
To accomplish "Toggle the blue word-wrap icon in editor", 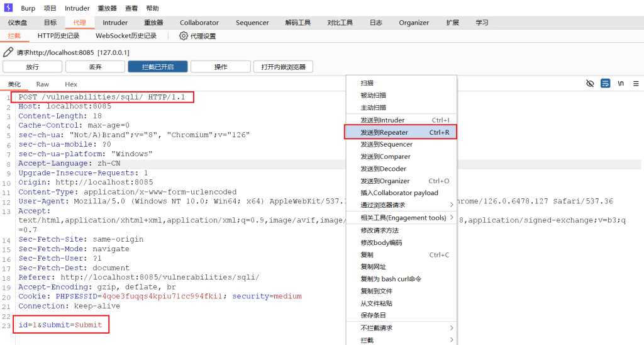I will click(605, 84).
